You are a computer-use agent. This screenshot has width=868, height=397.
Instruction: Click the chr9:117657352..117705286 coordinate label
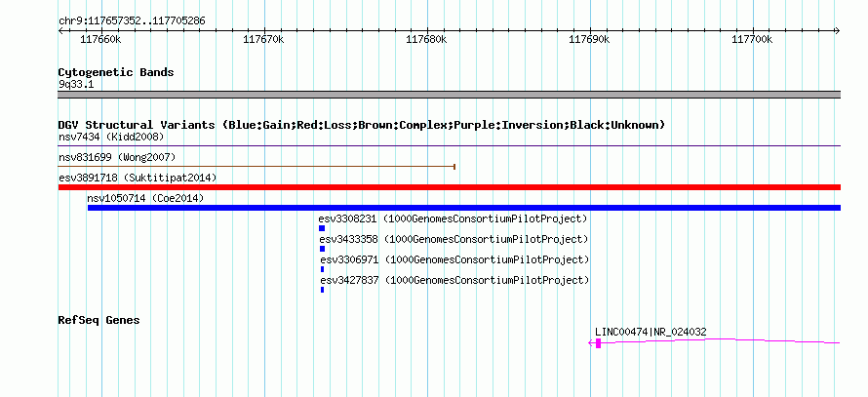click(132, 21)
